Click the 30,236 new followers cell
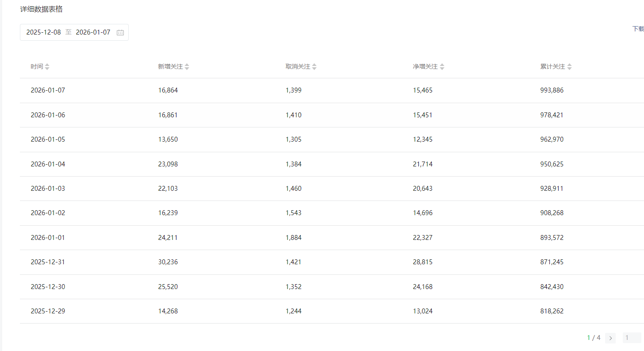Viewport: 644px width, 351px height. tap(168, 262)
